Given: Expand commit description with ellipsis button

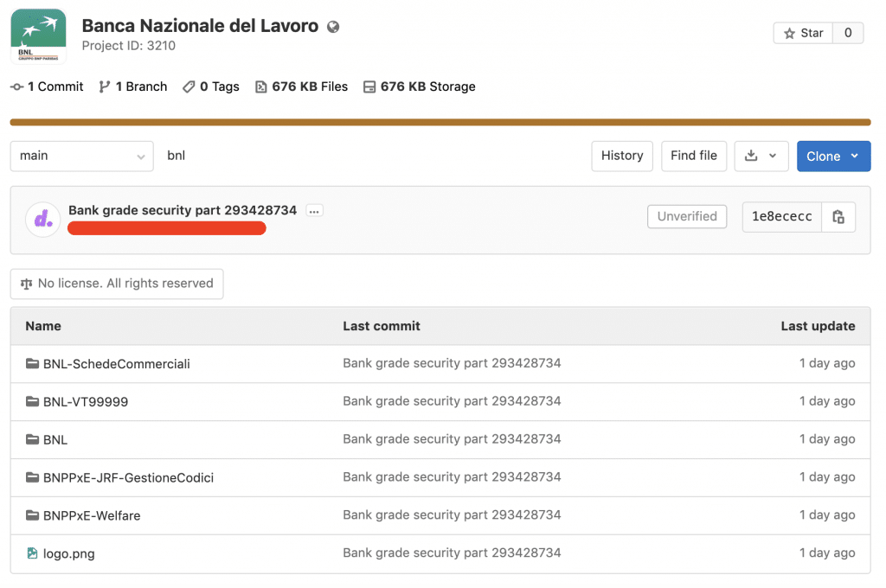Looking at the screenshot, I should (x=314, y=211).
